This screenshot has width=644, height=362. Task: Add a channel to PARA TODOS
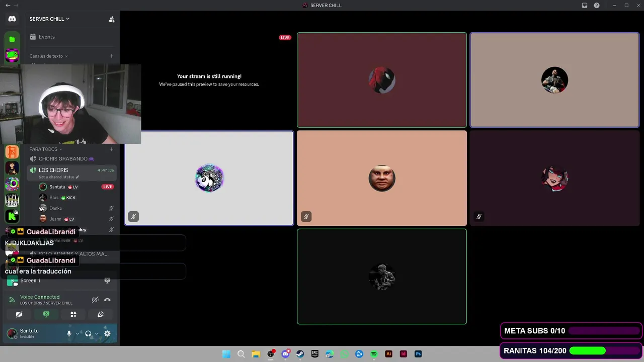[x=111, y=149]
